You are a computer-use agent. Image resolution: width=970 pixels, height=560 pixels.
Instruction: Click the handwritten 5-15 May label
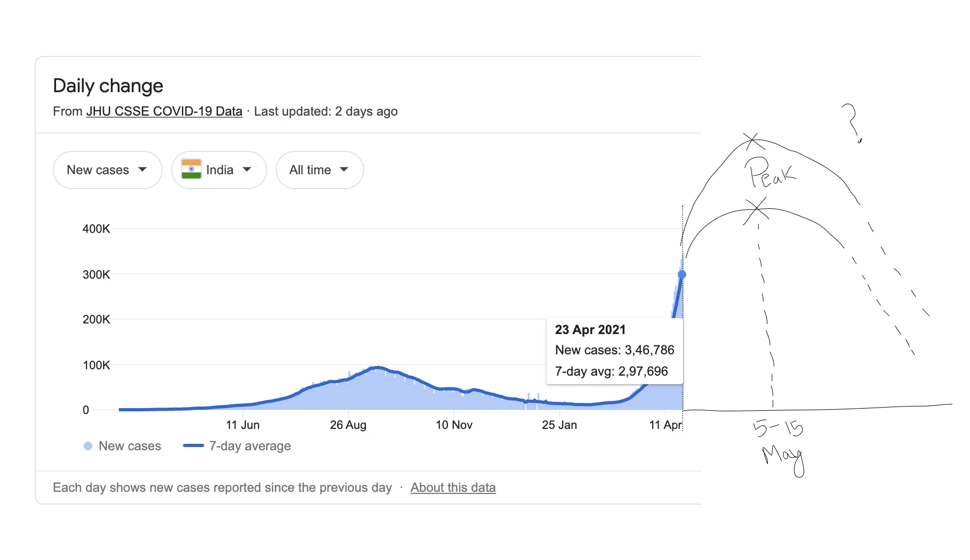coord(780,445)
